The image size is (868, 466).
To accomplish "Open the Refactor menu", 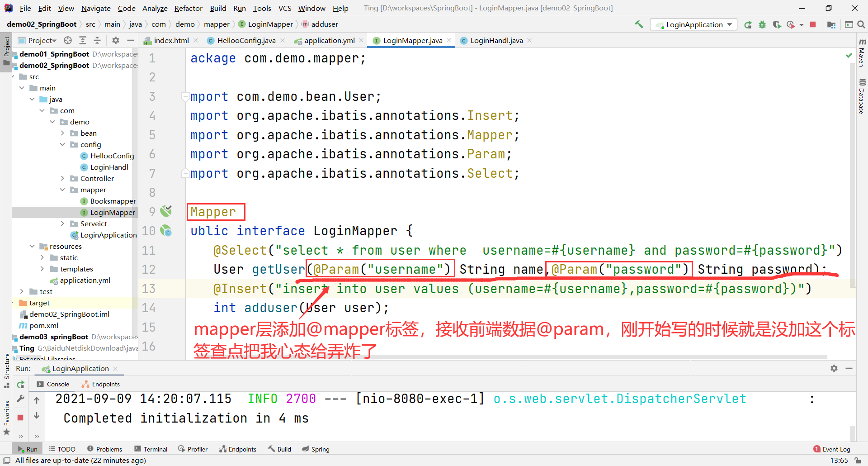I will pyautogui.click(x=188, y=8).
